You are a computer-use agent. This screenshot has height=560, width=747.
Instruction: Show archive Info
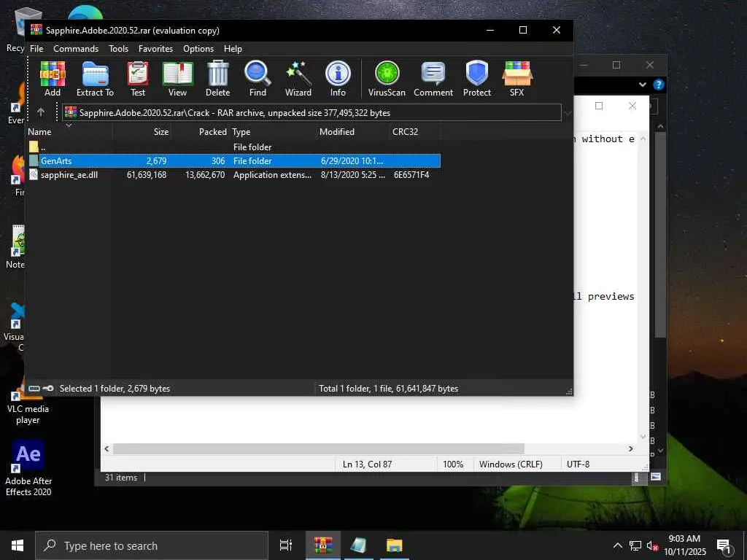coord(338,79)
